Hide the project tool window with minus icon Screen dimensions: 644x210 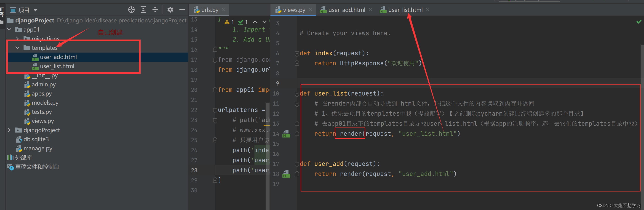[x=182, y=10]
